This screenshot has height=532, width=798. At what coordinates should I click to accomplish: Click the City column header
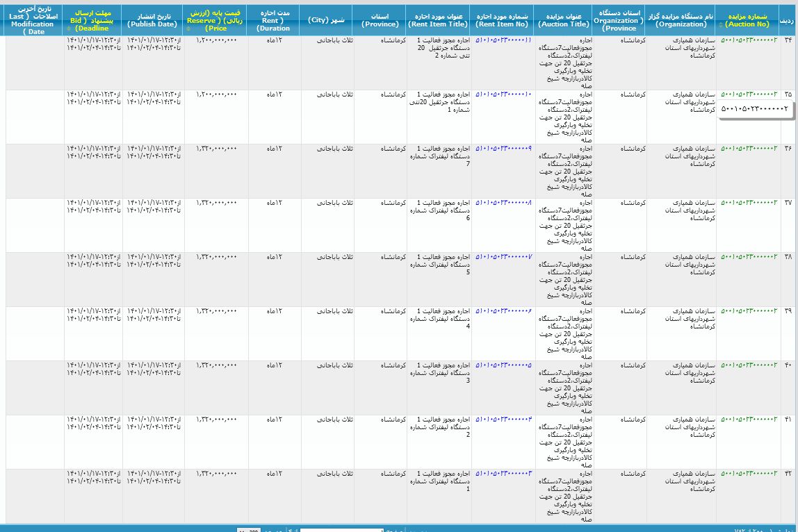point(326,20)
